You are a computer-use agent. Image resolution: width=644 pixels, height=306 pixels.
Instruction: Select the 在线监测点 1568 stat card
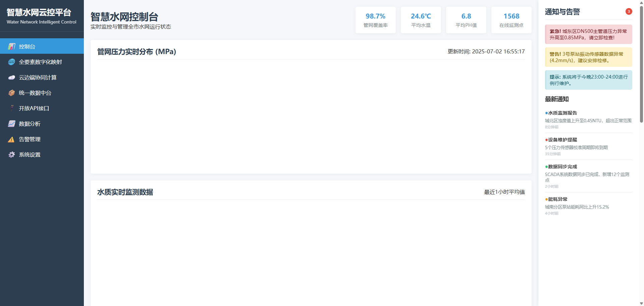point(511,20)
